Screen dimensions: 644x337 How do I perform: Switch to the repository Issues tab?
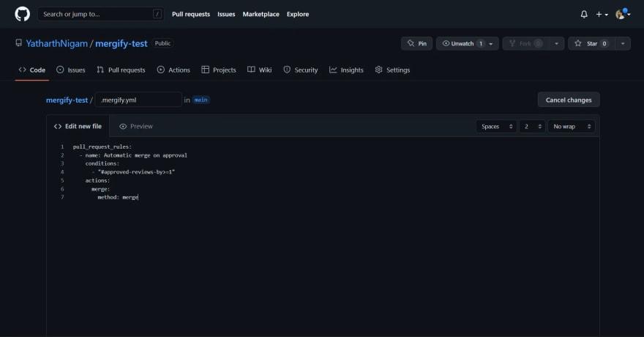71,70
